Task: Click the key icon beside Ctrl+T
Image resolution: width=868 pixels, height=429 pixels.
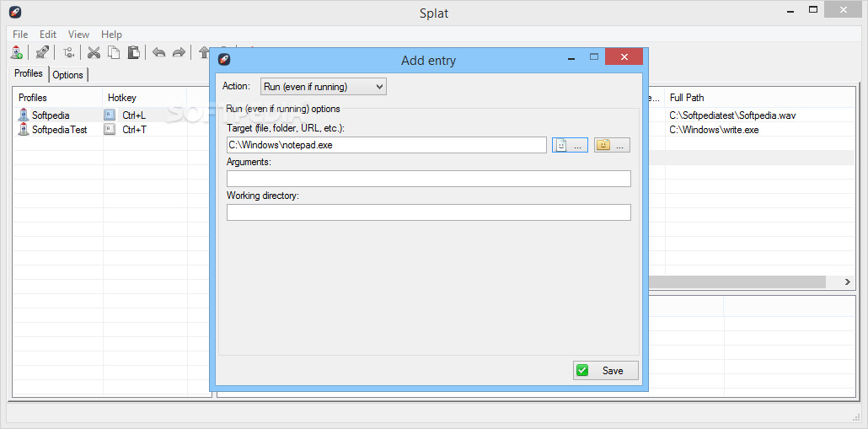Action: point(110,130)
